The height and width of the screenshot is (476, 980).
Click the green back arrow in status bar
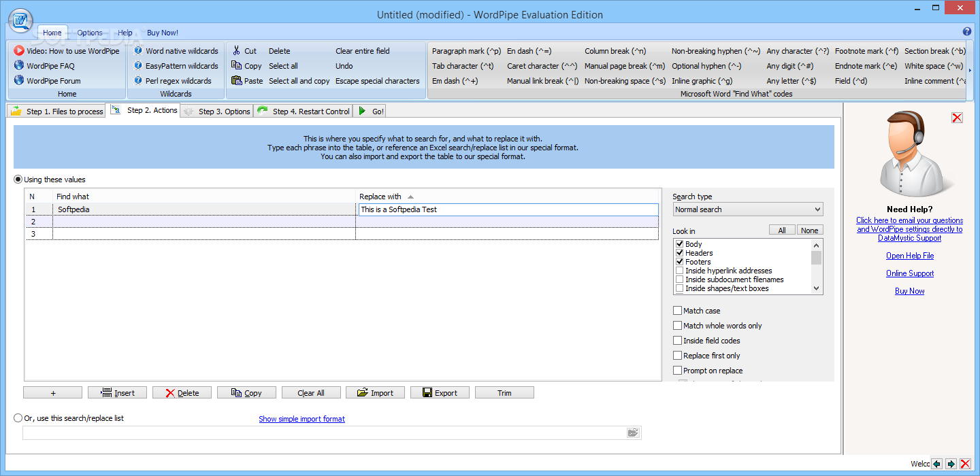click(937, 464)
